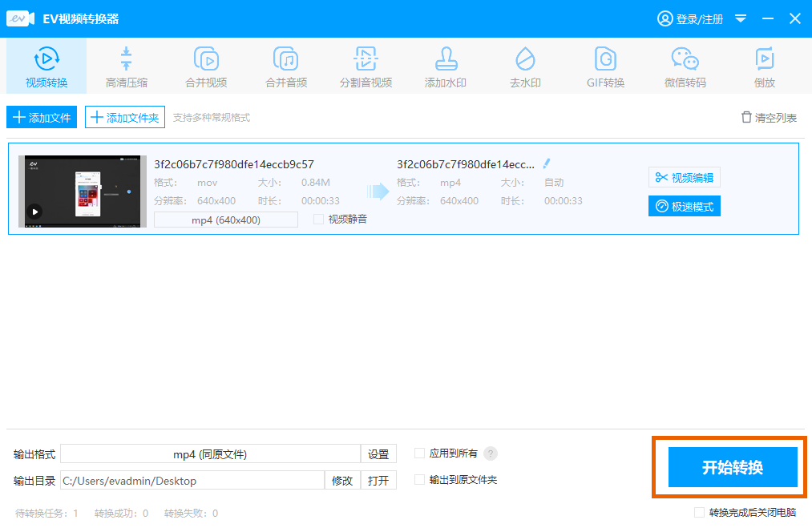Open the 合并视频 merge video tool
Image resolution: width=812 pixels, height=528 pixels.
[x=206, y=67]
